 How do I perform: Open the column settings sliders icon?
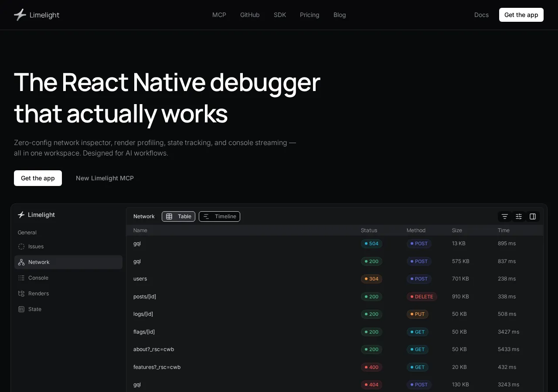(518, 216)
